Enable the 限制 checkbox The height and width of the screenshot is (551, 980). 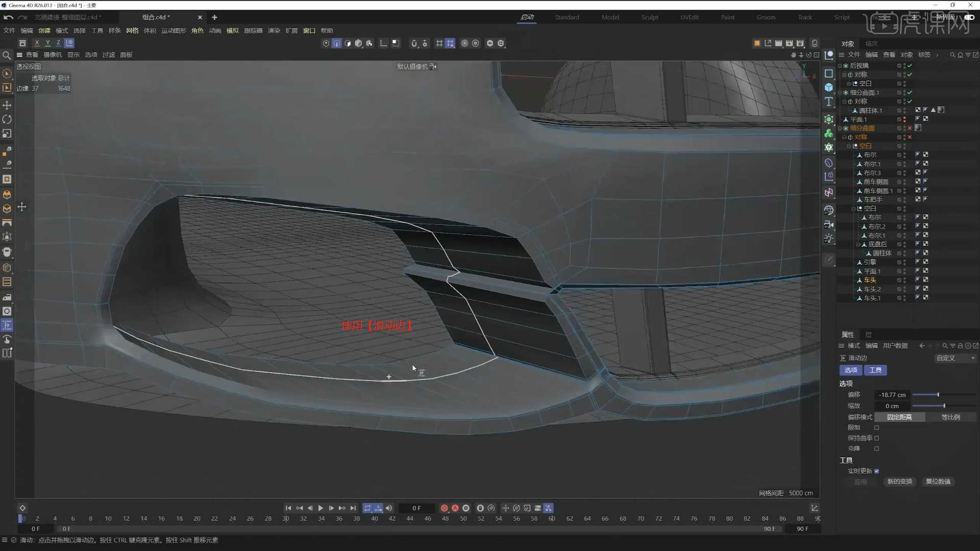point(877,428)
